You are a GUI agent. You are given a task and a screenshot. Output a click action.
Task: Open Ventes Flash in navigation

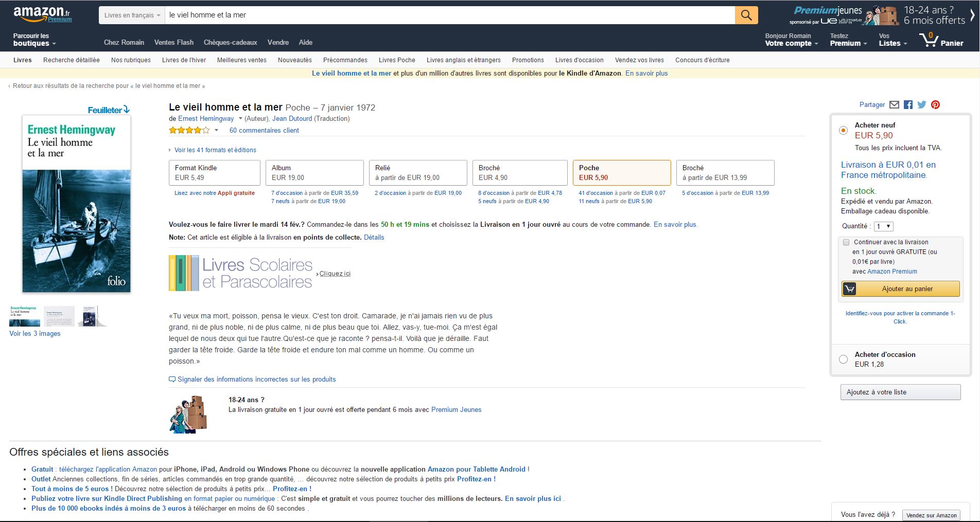(174, 43)
